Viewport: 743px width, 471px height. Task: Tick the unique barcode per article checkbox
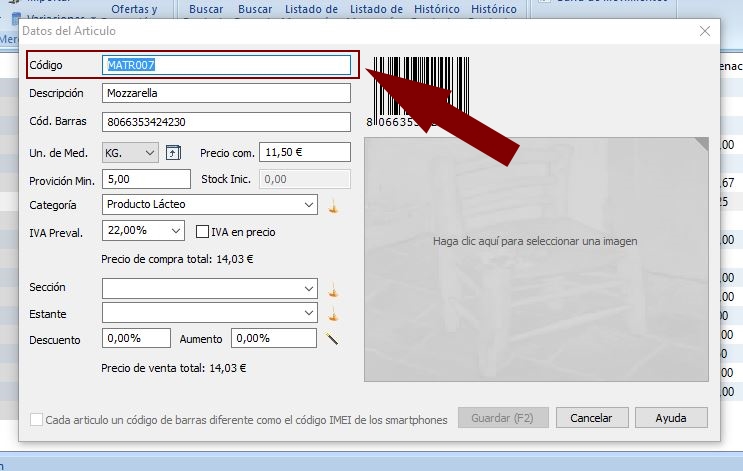click(x=36, y=419)
